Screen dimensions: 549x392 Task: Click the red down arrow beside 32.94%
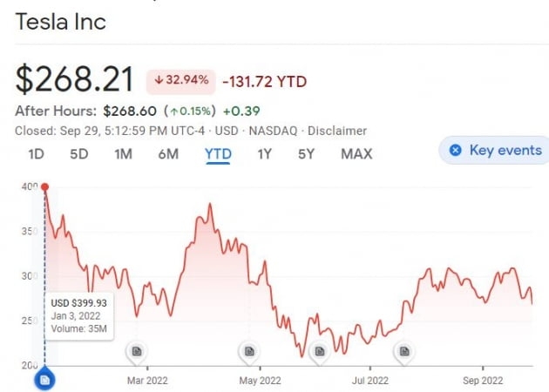coord(159,80)
